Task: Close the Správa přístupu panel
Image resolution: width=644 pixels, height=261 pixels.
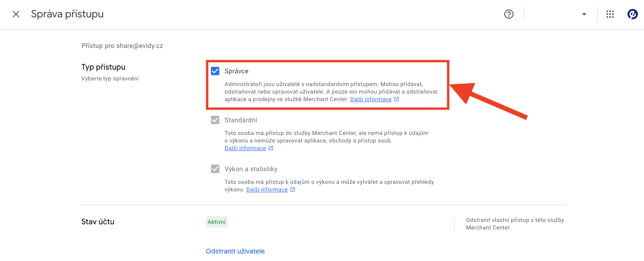Action: pos(16,14)
